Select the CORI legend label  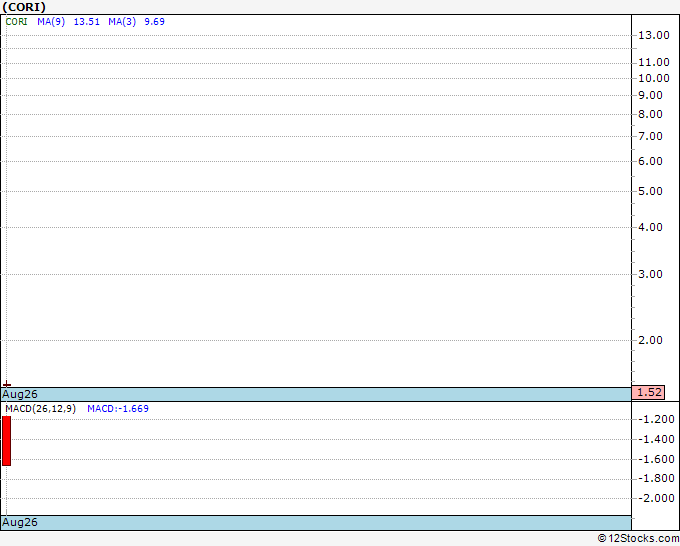pyautogui.click(x=16, y=22)
